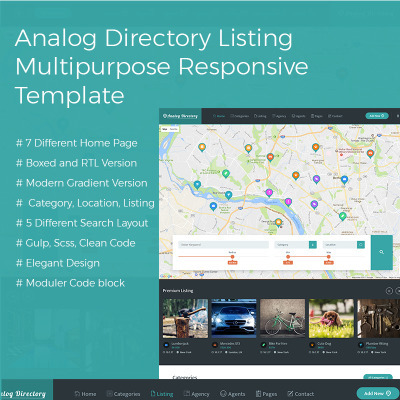The height and width of the screenshot is (400, 400).
Task: Open the Category dropdown in search box
Action: pyautogui.click(x=292, y=245)
